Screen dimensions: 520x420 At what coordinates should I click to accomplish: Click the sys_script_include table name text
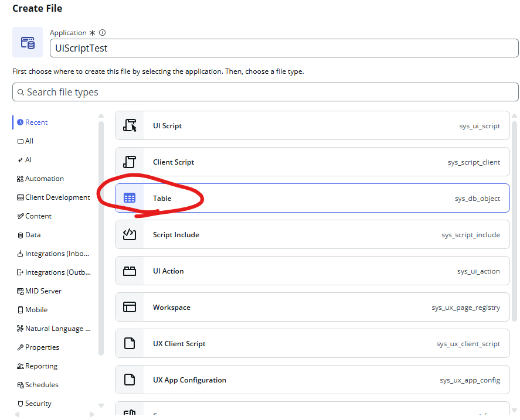[x=471, y=235]
